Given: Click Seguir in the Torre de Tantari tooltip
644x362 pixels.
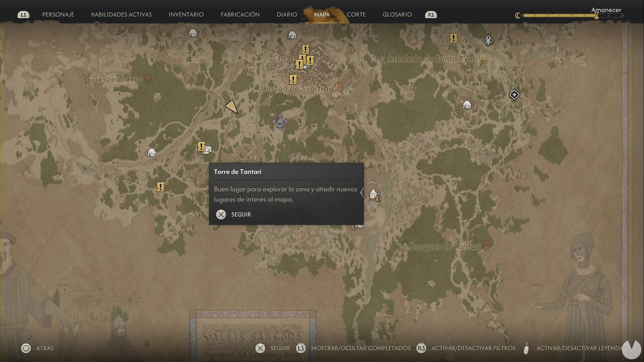Looking at the screenshot, I should coord(233,215).
